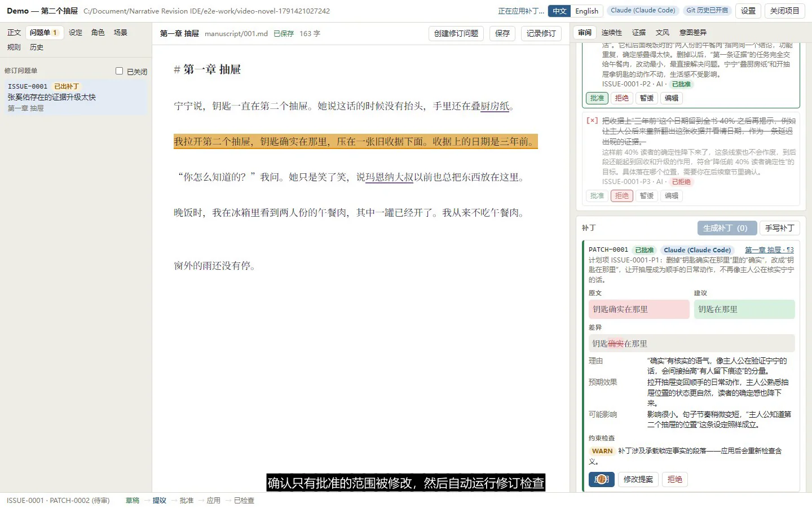812x508 pixels.
Task: Click the 手写补丁 button
Action: pos(780,228)
